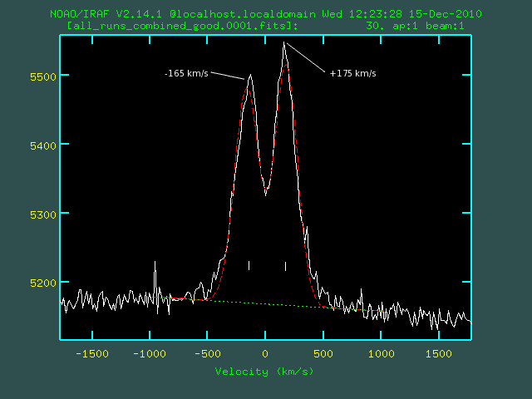532x399 pixels.
Task: Click the white tick marker below left peak
Action: 249,265
